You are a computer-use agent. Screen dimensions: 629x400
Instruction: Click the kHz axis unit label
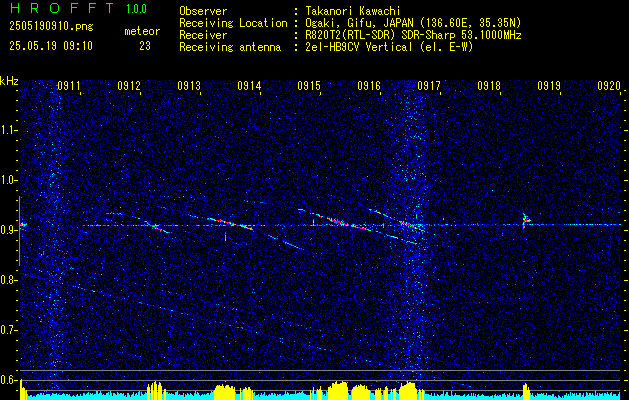coord(9,81)
